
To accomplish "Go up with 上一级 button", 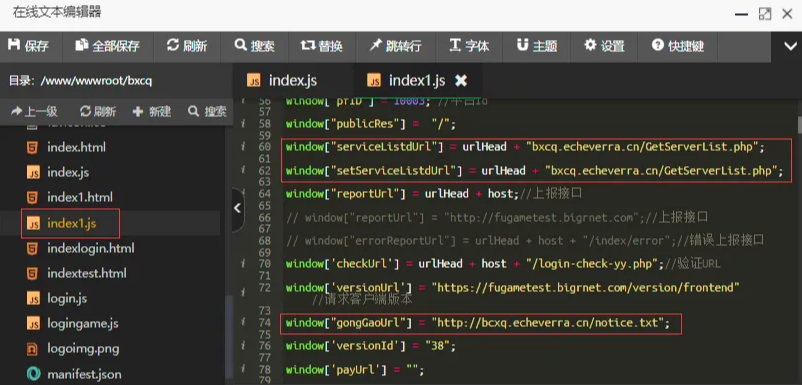I will click(x=34, y=111).
